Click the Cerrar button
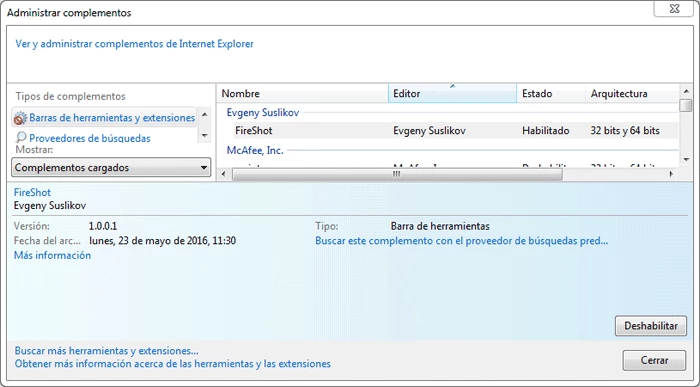700x387 pixels. click(x=654, y=360)
